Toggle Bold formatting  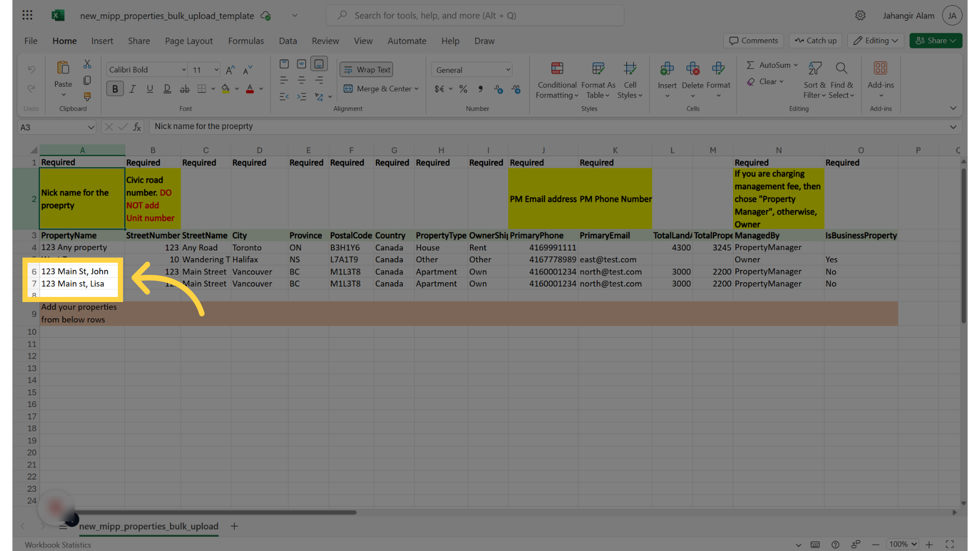pyautogui.click(x=115, y=89)
